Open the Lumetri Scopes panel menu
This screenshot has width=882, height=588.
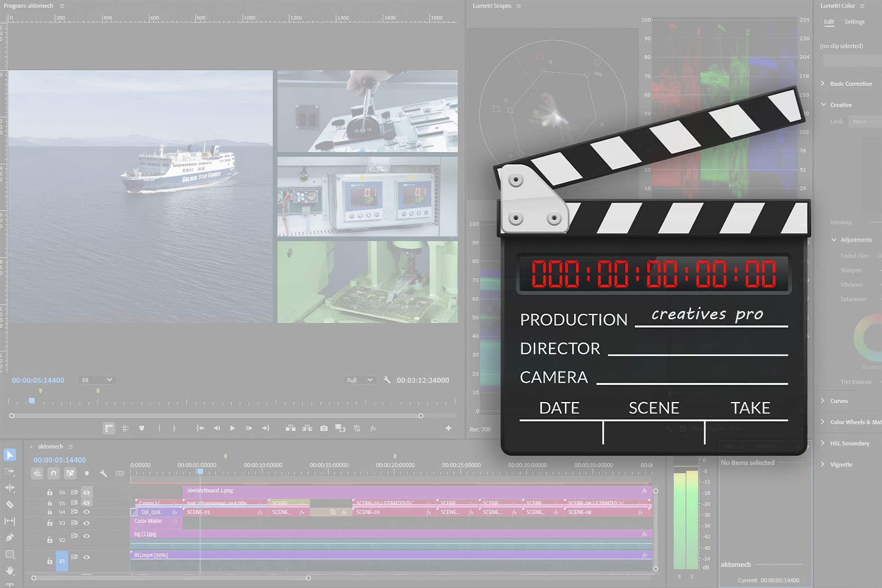tap(519, 6)
